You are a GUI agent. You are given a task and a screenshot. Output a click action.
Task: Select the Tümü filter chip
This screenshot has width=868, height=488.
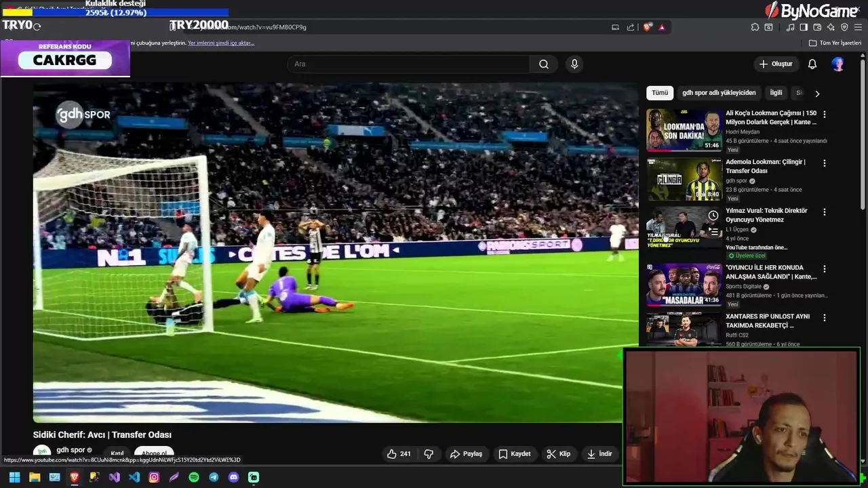(660, 93)
